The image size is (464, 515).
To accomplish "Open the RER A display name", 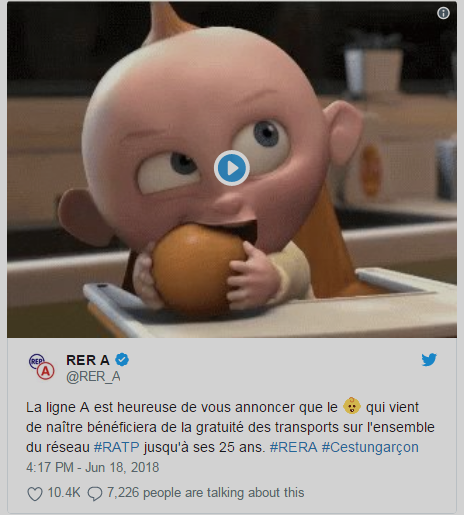I will click(88, 360).
